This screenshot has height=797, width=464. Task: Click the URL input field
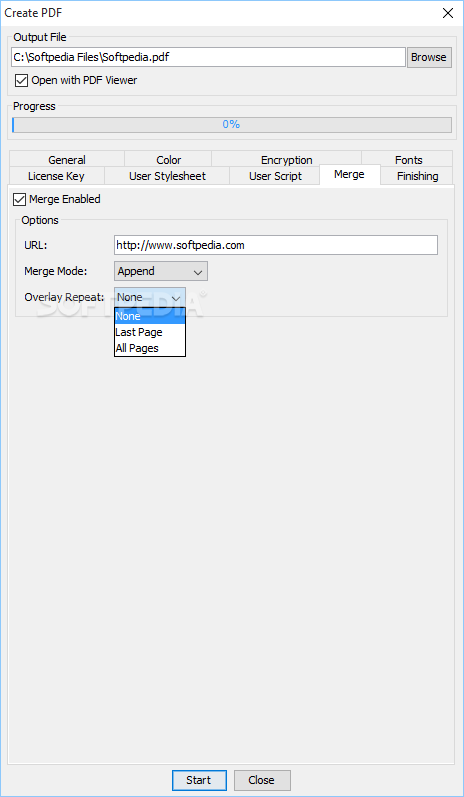coord(276,245)
